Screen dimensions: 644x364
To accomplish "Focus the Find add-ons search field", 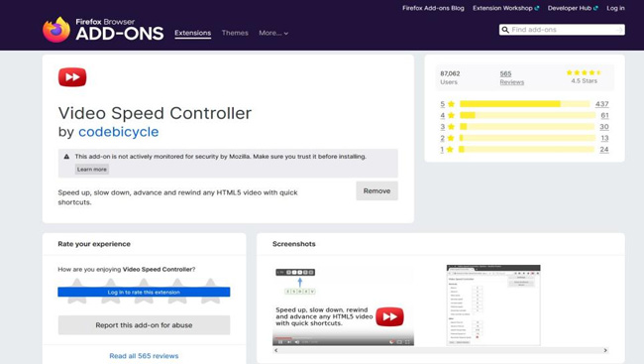I will click(561, 30).
